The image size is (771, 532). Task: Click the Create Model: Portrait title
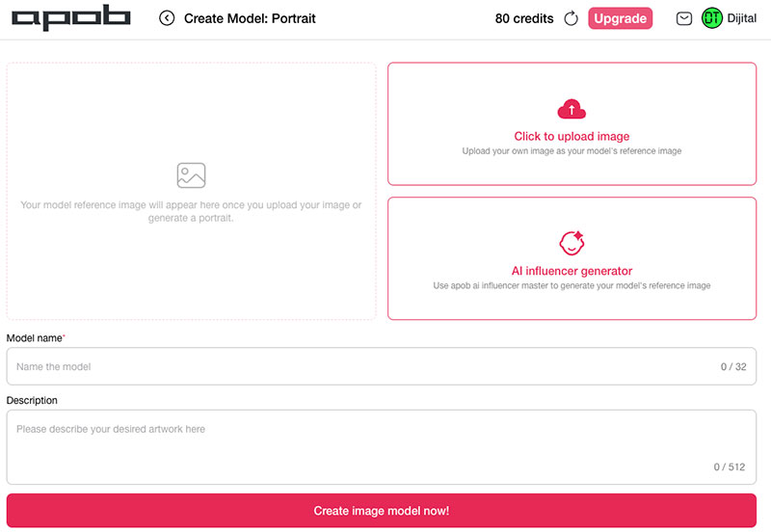point(250,18)
